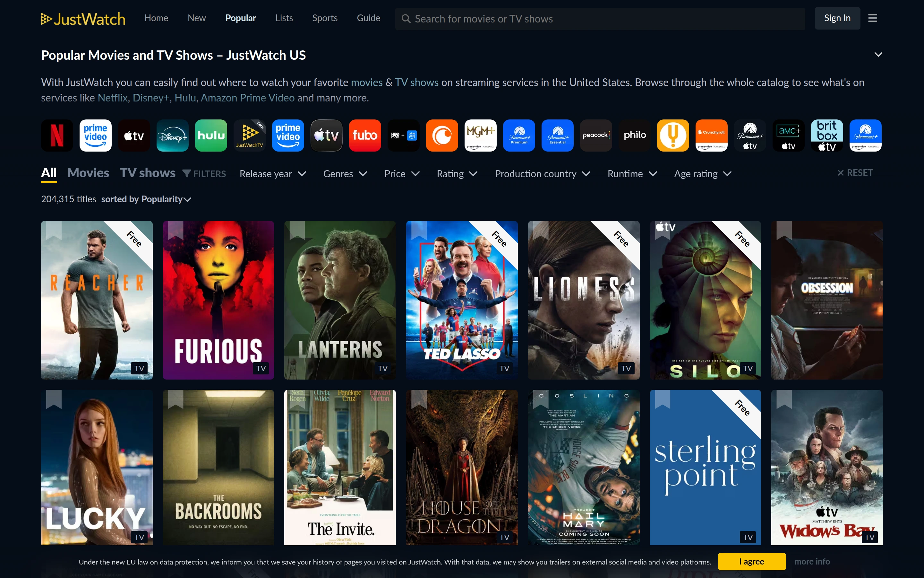
Task: Open the Rating dropdown
Action: pyautogui.click(x=457, y=173)
